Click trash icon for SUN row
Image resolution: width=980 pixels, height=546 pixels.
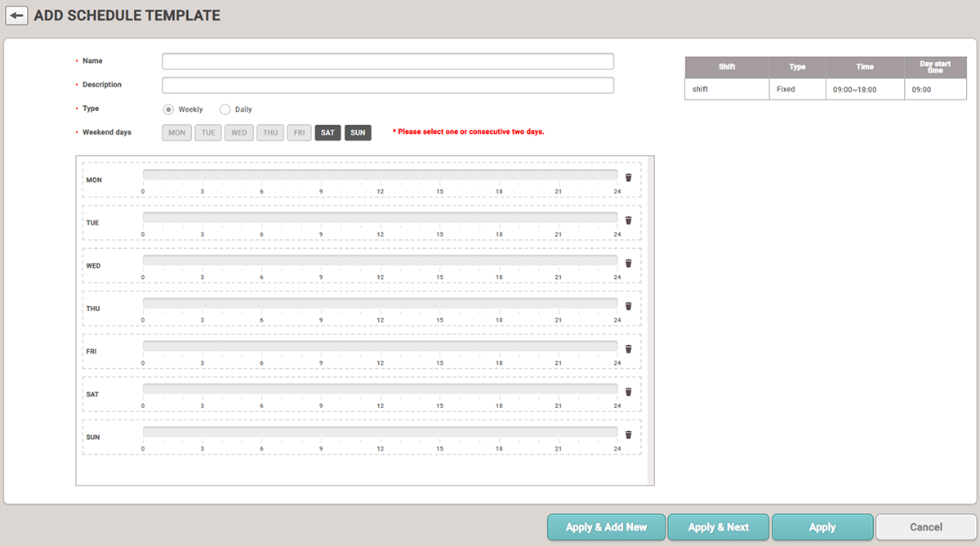pyautogui.click(x=628, y=435)
